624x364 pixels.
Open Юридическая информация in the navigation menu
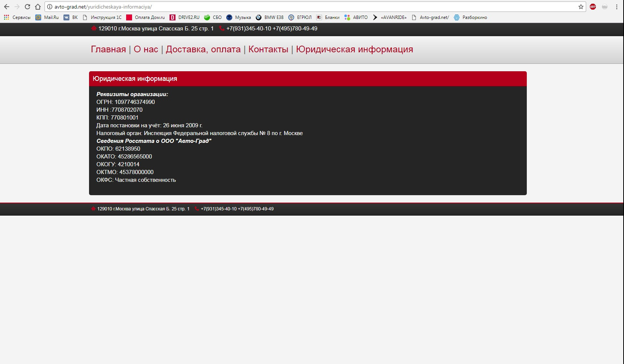pyautogui.click(x=354, y=49)
